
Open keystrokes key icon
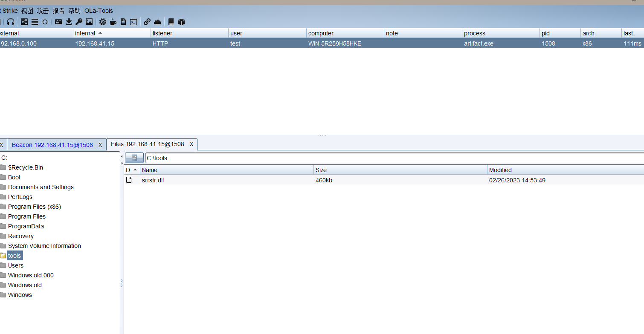(x=79, y=22)
